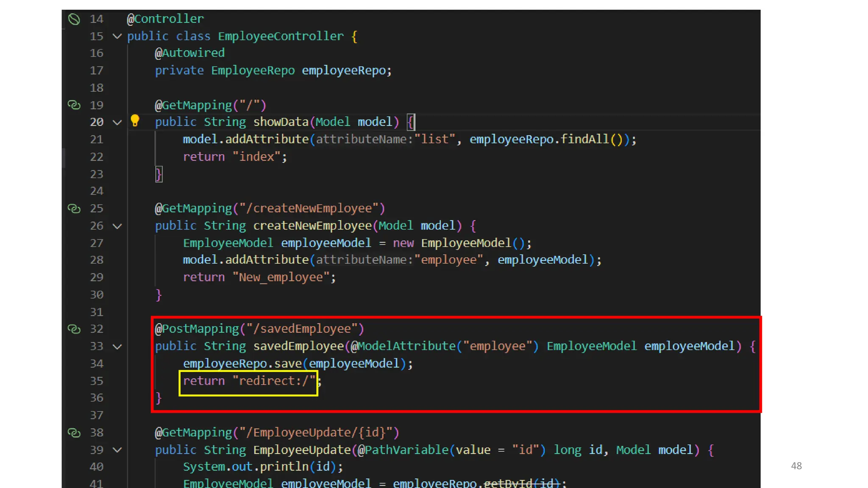Click the PostMapping gutter icon on line 32
The image size is (868, 488).
[74, 329]
